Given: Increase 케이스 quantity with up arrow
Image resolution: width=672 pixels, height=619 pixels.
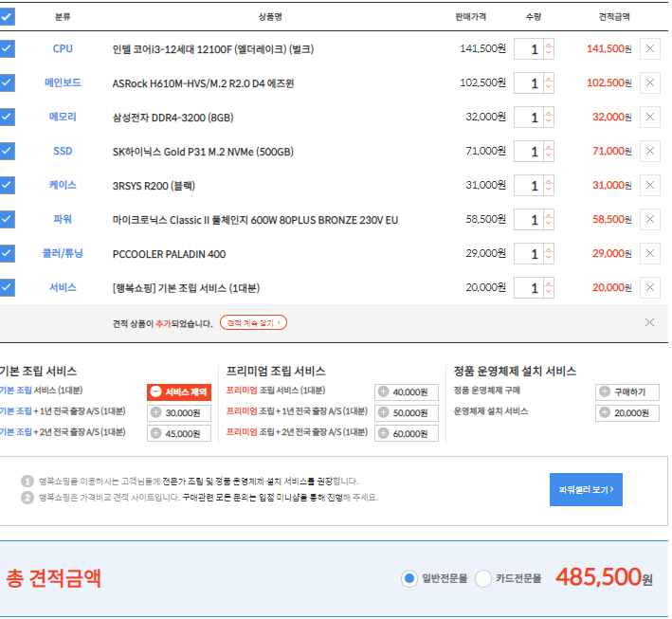Looking at the screenshot, I should (x=549, y=180).
